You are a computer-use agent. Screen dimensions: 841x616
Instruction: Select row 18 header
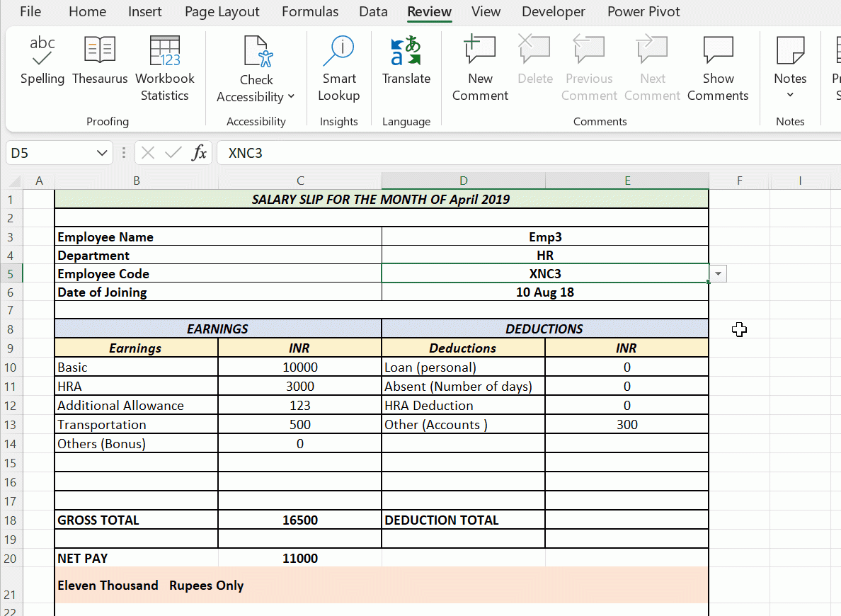(x=10, y=520)
